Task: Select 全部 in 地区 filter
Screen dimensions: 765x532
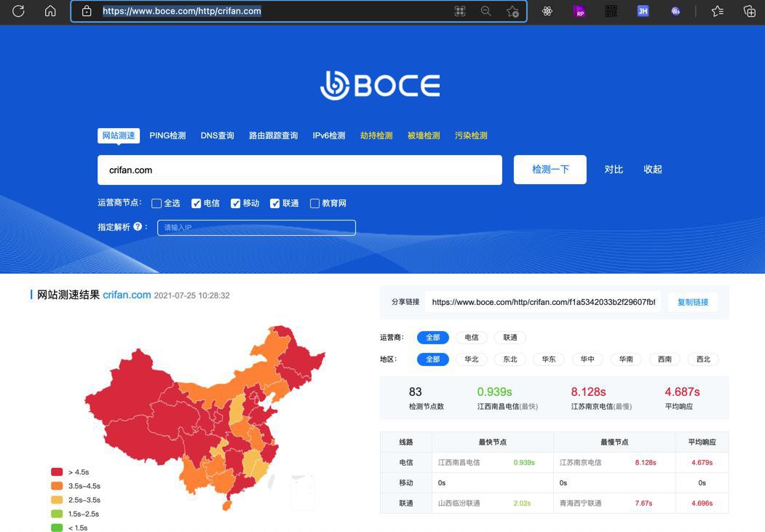Action: (433, 360)
